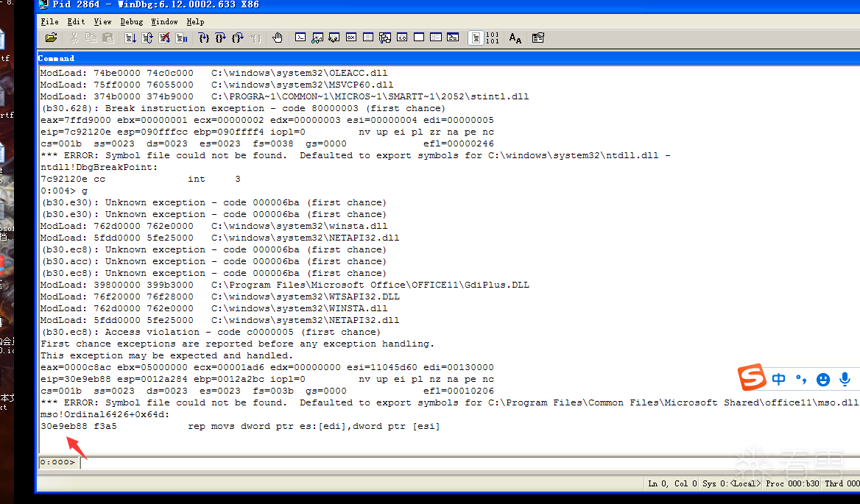The image size is (860, 504).
Task: Click the "ntdll!DbgBreakPoint:" line
Action: click(99, 167)
